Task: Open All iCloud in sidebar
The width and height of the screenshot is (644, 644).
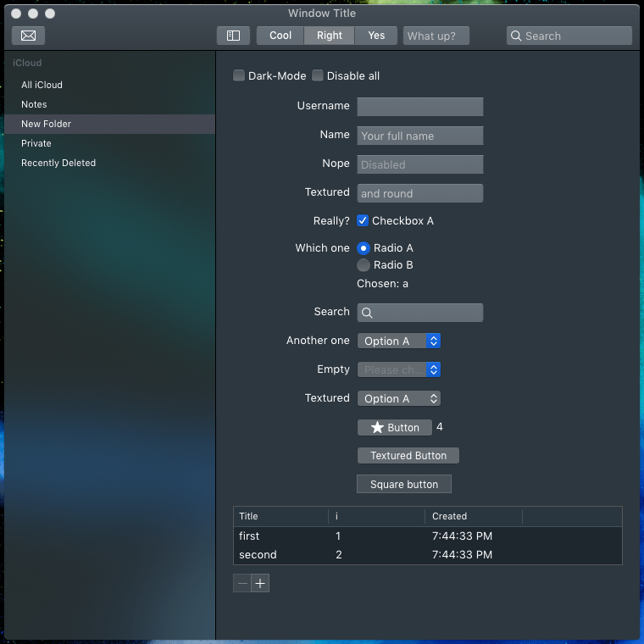Action: click(x=109, y=85)
